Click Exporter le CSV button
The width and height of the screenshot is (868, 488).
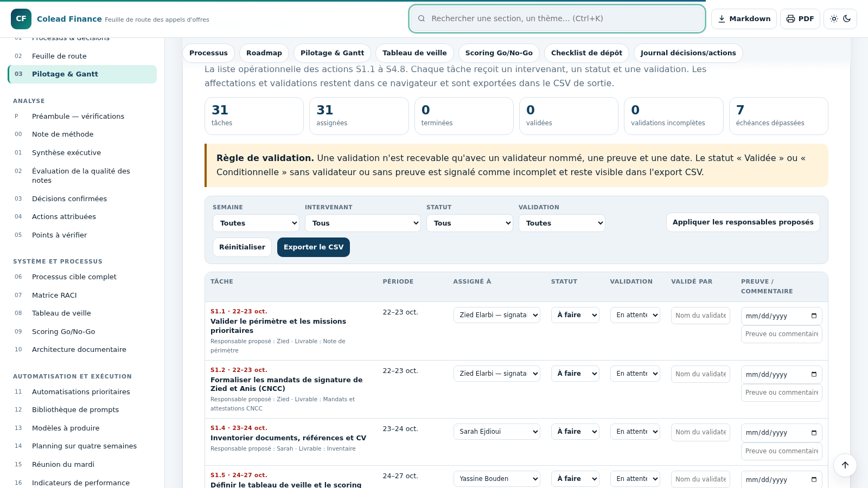pyautogui.click(x=314, y=247)
